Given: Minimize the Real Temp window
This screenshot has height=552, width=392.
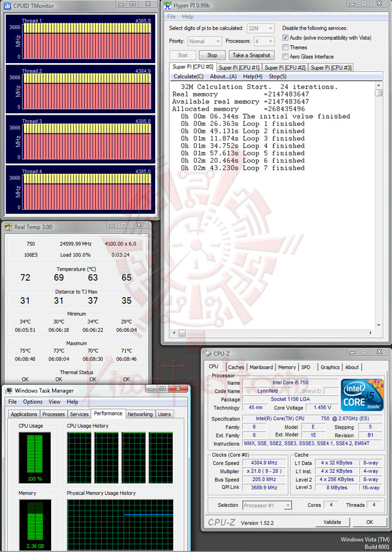Looking at the screenshot, I should tap(112, 225).
